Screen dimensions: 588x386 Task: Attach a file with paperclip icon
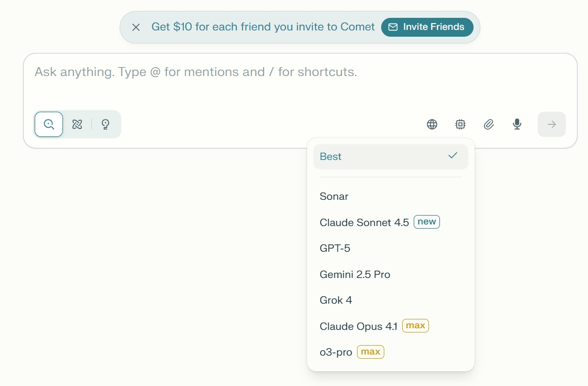click(x=489, y=124)
